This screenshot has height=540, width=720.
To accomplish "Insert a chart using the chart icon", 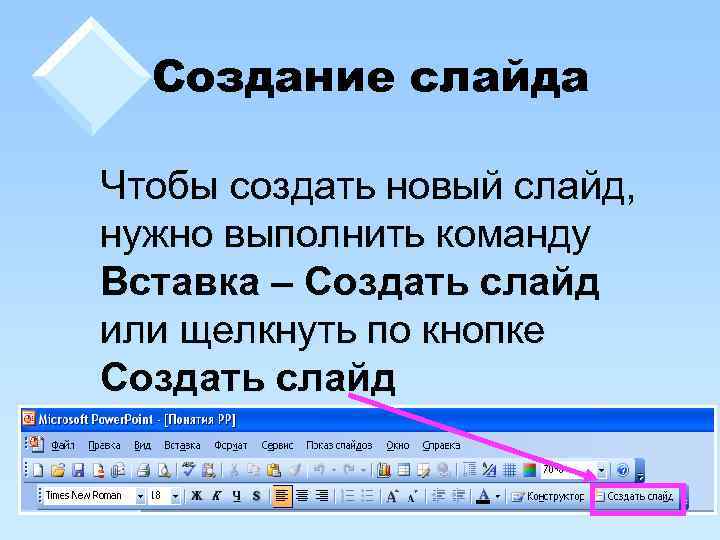I will pos(383,470).
